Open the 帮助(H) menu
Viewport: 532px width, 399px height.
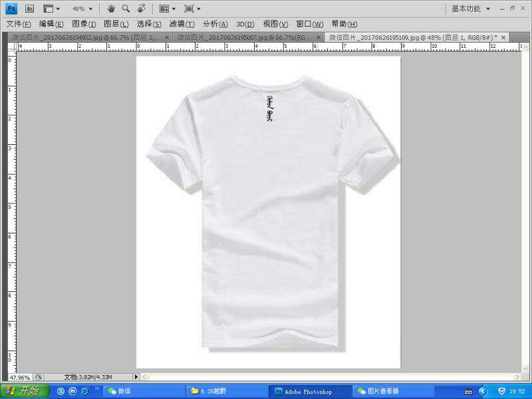tap(344, 24)
